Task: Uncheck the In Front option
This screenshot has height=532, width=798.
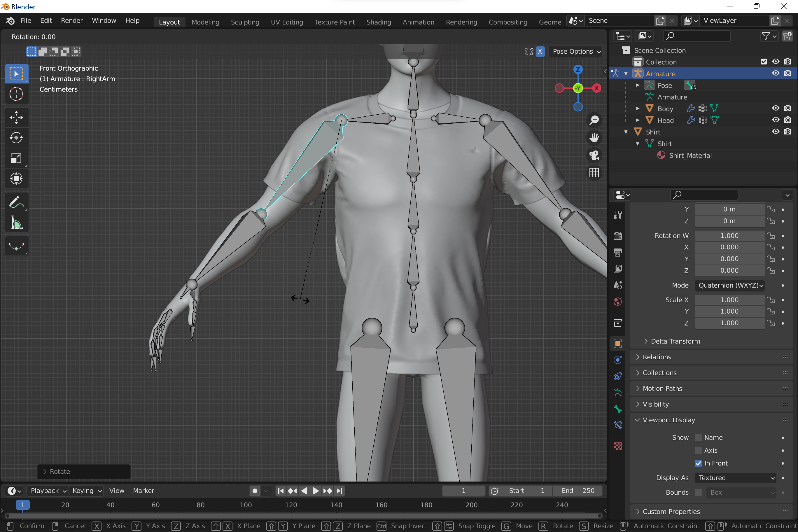Action: point(698,463)
